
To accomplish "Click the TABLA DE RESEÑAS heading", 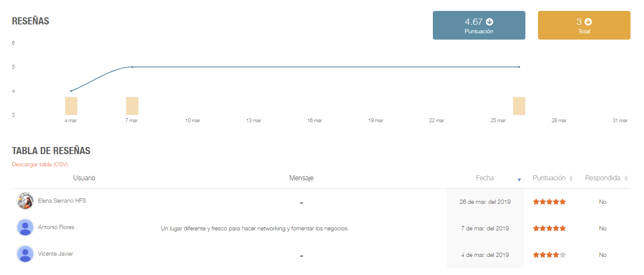I will click(x=51, y=151).
